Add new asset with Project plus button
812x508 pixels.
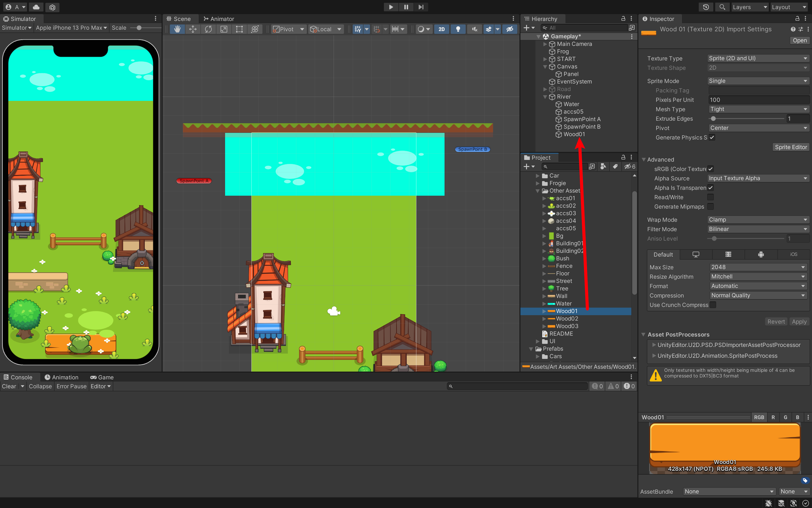(529, 167)
